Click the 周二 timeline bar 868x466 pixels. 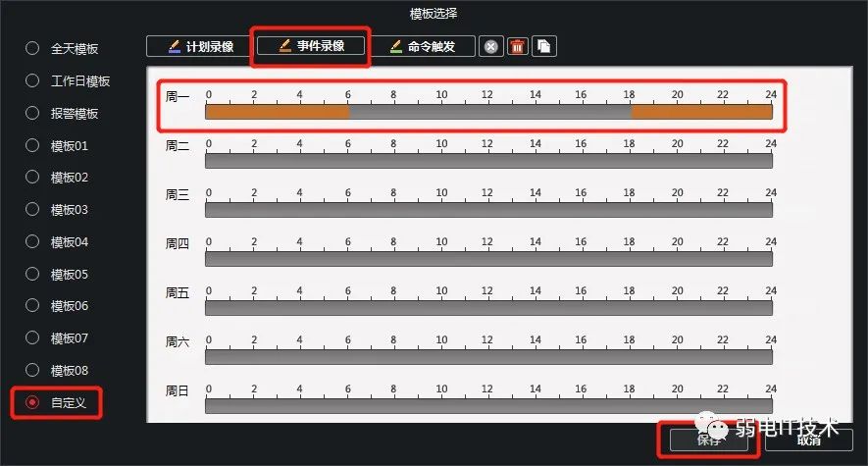(488, 161)
